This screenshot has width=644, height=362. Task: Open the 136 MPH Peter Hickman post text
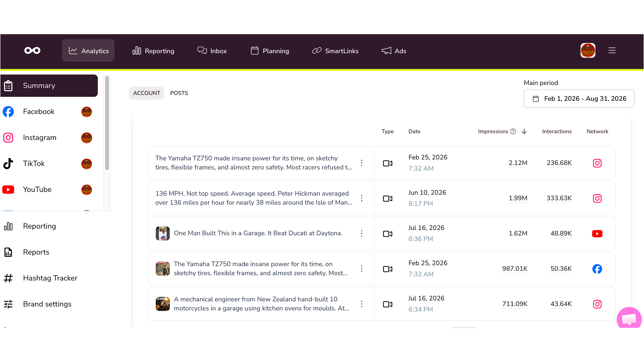pyautogui.click(x=254, y=198)
